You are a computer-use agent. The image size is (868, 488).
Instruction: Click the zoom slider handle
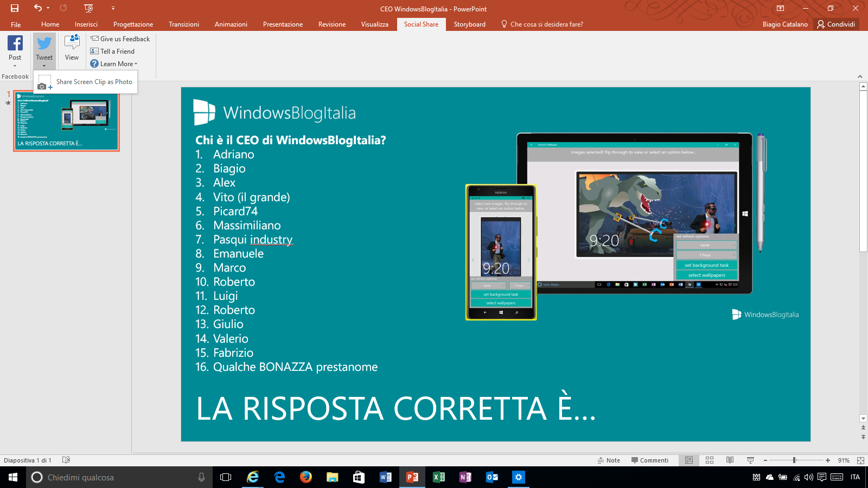click(x=794, y=460)
